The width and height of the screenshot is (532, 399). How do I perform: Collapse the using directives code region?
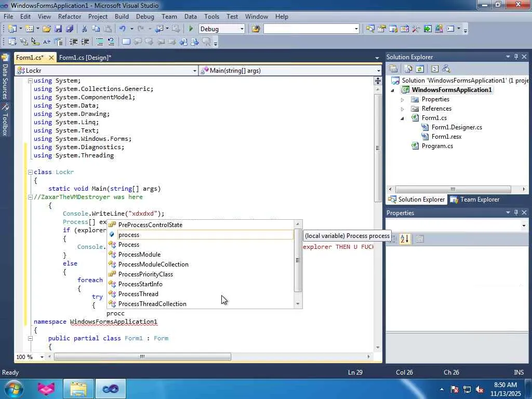30,81
